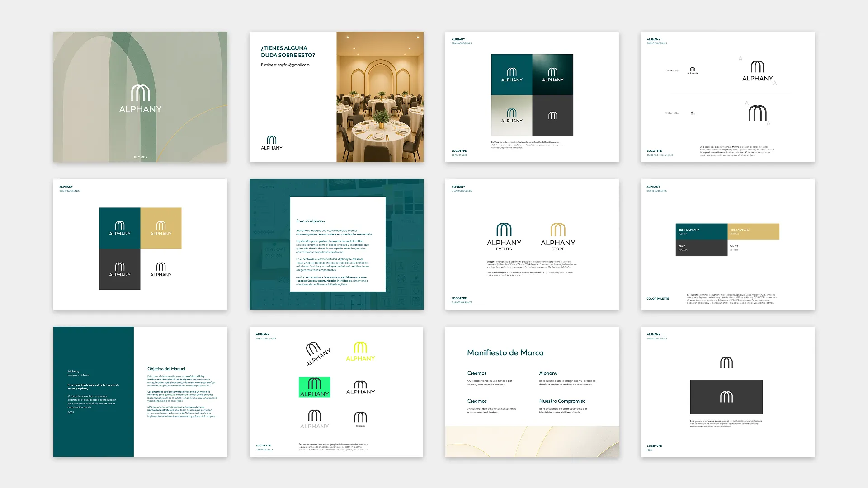Open the banquet hall photo slide
Viewport: 868px width, 488px height.
pos(380,97)
